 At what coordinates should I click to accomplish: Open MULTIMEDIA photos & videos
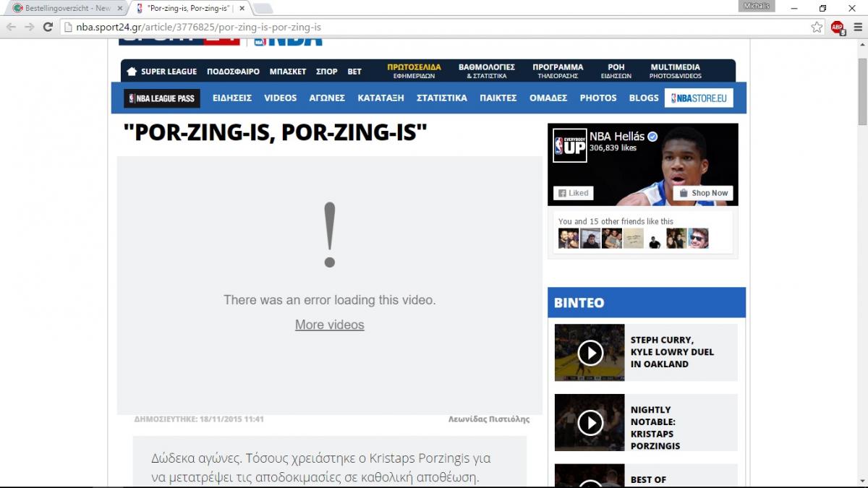tap(676, 71)
